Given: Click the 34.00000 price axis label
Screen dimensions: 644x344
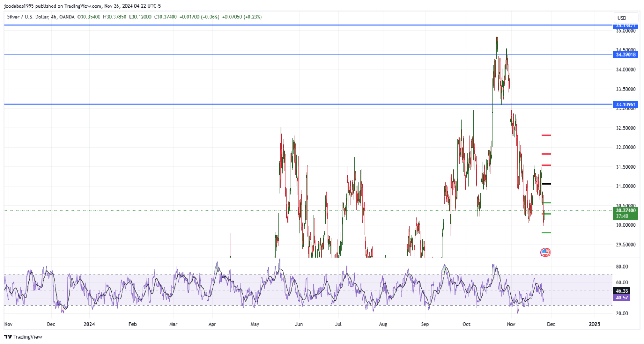Looking at the screenshot, I should pos(626,69).
